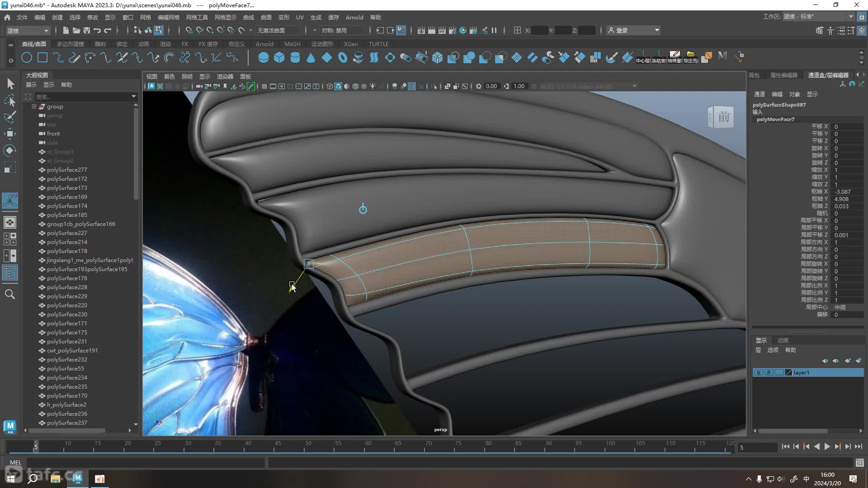The image size is (868, 488).
Task: Click the NURBS square shelf icon
Action: tap(42, 57)
